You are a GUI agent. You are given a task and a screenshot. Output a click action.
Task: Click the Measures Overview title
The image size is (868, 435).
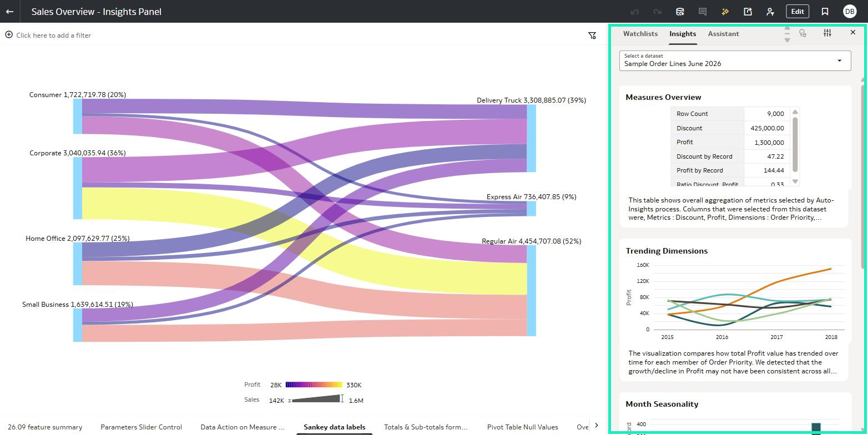[x=663, y=97]
